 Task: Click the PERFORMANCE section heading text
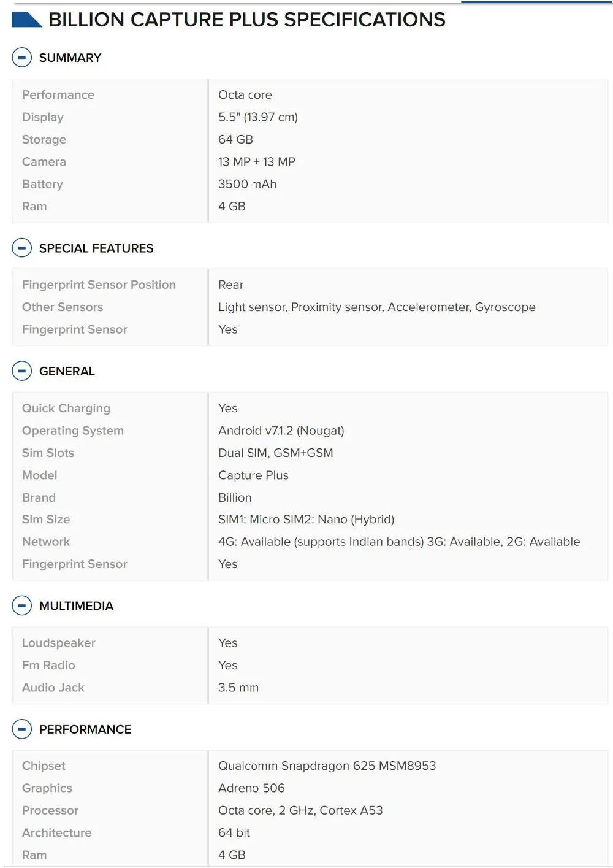pyautogui.click(x=85, y=729)
